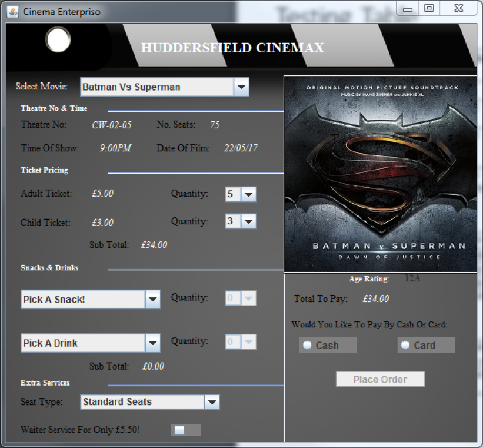The image size is (483, 448).
Task: Click the Cinema Enterpriso window title
Action: pyautogui.click(x=61, y=12)
